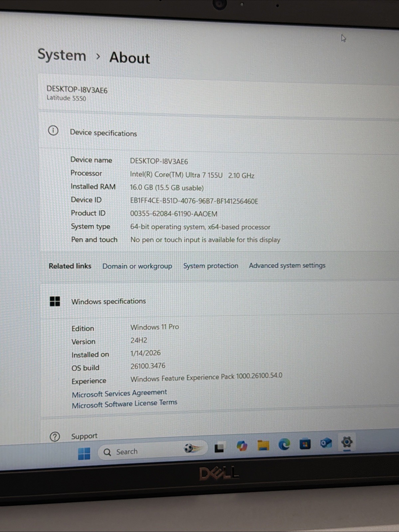Collapse the Windows specifications section header
This screenshot has height=532, width=399.
220,300
